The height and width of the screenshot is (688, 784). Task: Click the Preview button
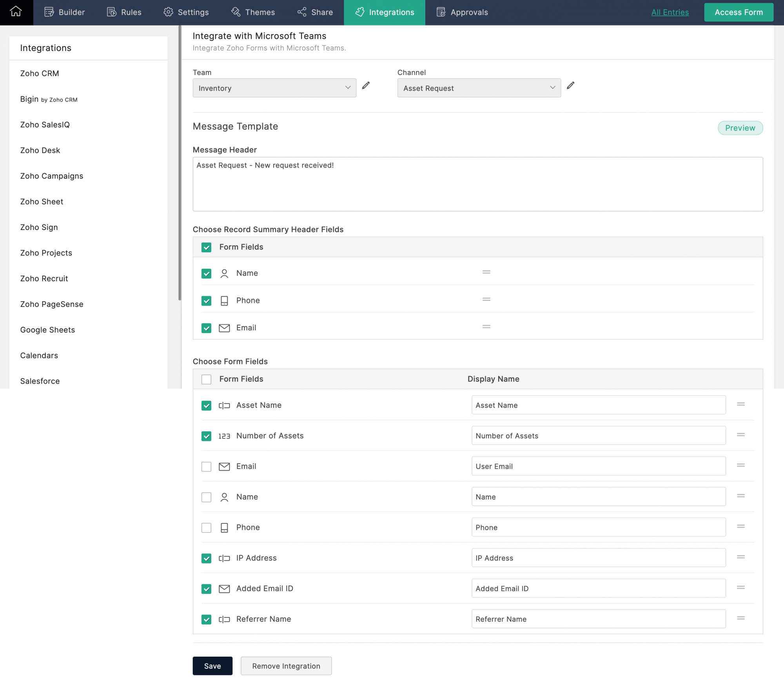click(x=740, y=128)
